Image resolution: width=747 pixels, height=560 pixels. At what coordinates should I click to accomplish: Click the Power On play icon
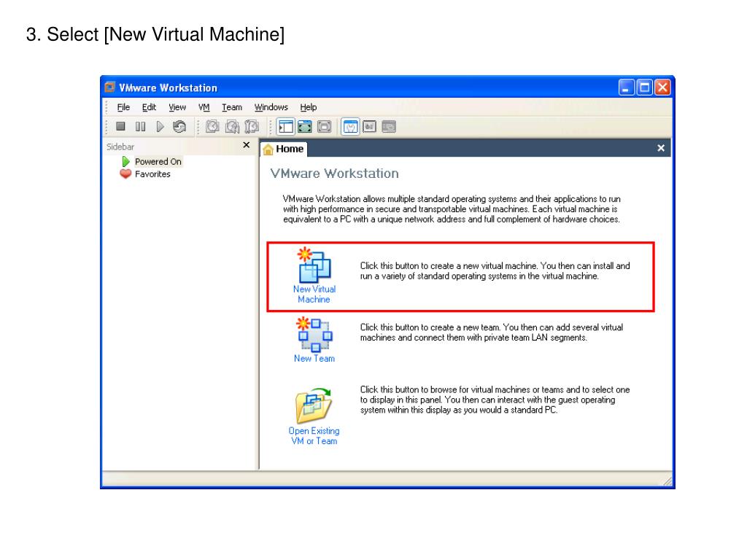point(160,126)
